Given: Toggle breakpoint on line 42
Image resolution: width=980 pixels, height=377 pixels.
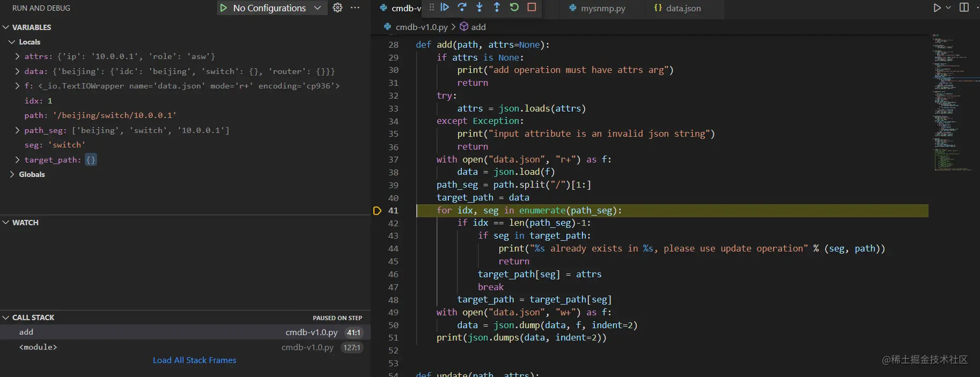Looking at the screenshot, I should click(378, 223).
